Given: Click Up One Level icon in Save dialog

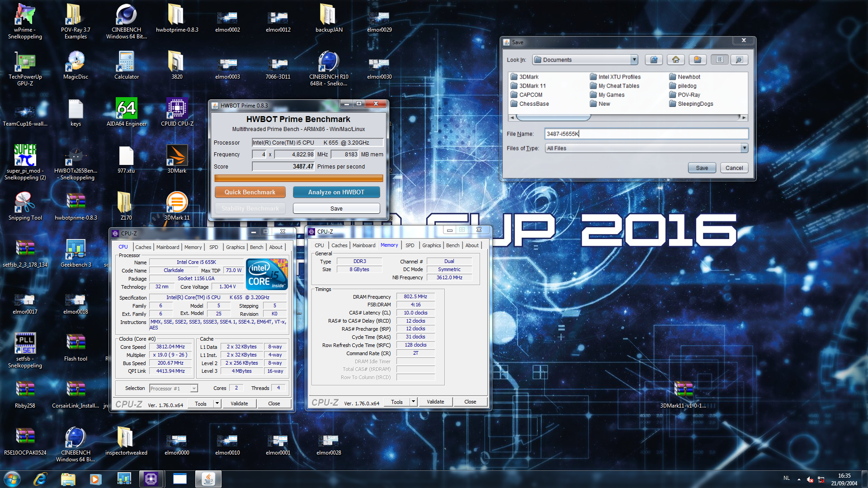Looking at the screenshot, I should point(654,60).
